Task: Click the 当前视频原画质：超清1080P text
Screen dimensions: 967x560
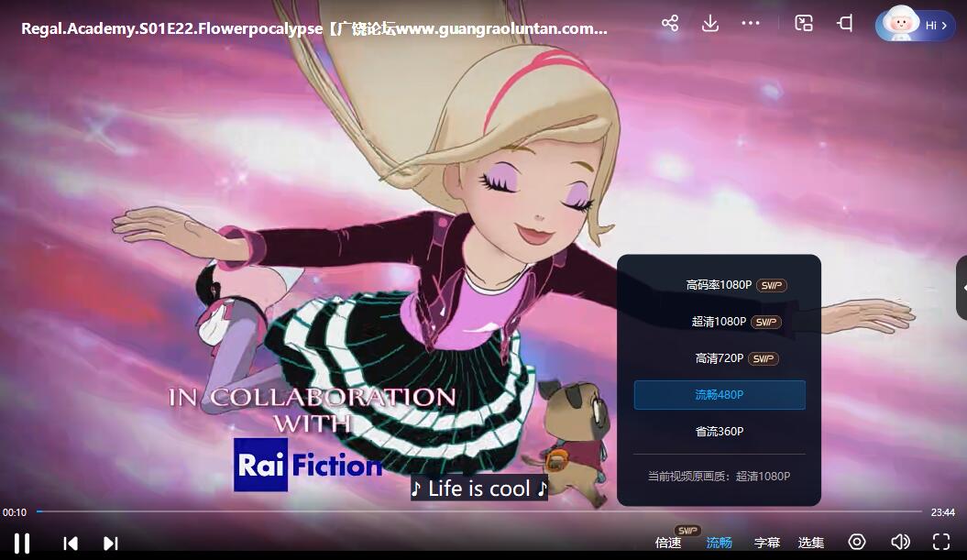Action: pos(720,476)
